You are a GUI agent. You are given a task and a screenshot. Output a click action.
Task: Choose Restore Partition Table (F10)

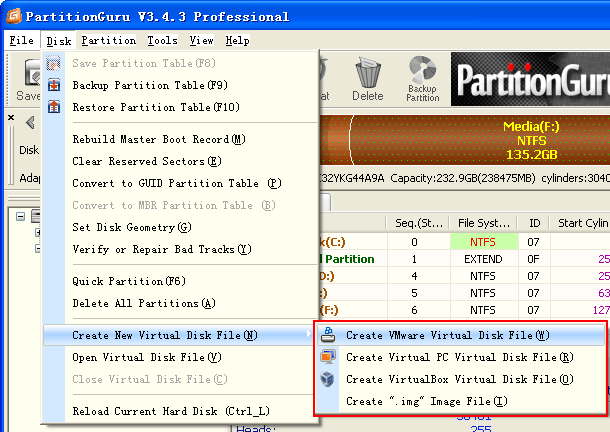[181, 107]
